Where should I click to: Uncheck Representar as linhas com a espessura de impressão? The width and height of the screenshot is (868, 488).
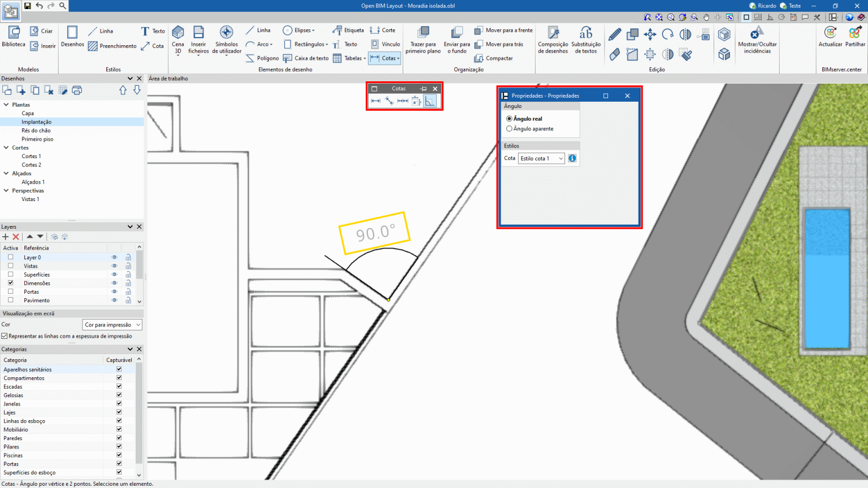pyautogui.click(x=5, y=336)
